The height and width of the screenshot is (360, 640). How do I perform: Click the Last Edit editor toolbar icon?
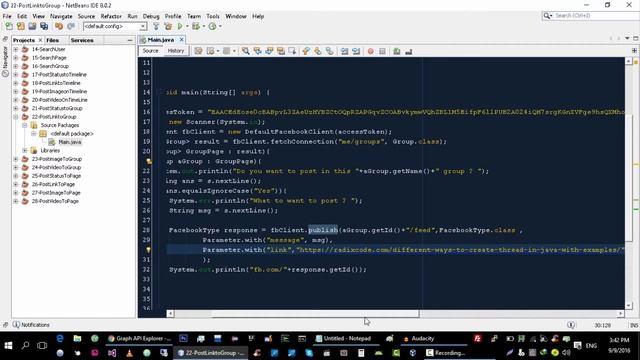tap(198, 51)
